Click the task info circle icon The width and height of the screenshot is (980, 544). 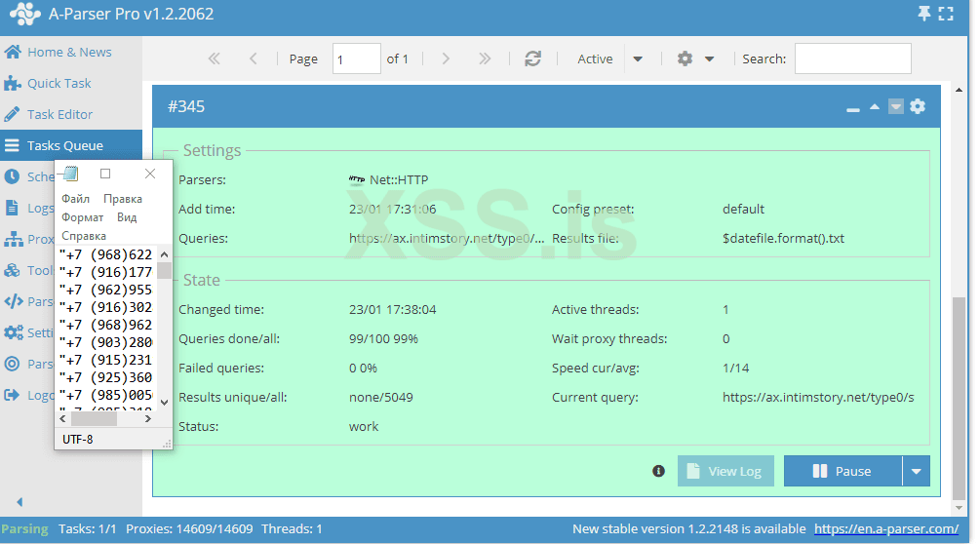click(x=658, y=471)
